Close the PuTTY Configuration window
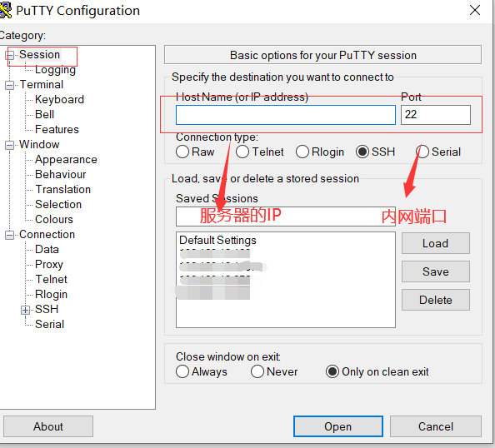Viewport: 495px width, 448px height. point(475,10)
